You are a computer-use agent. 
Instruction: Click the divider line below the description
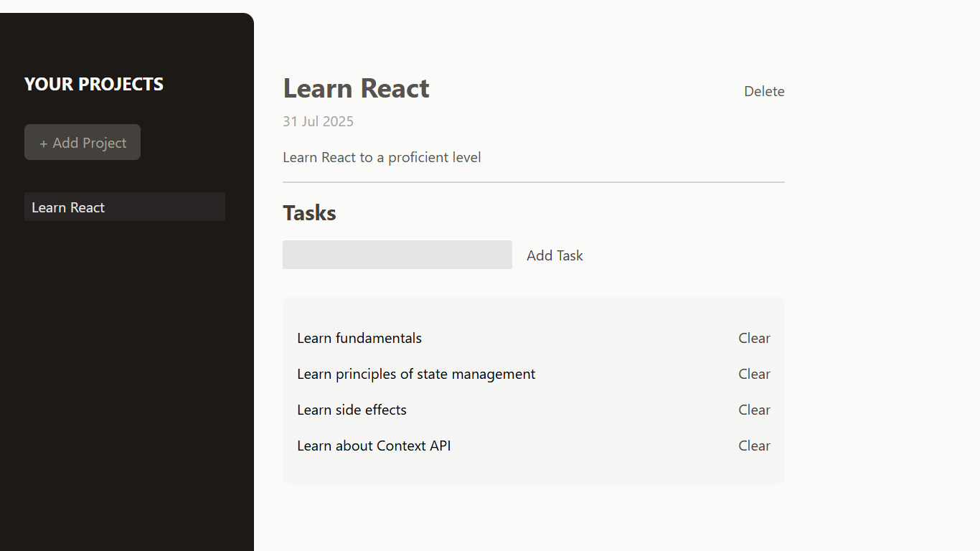(533, 182)
